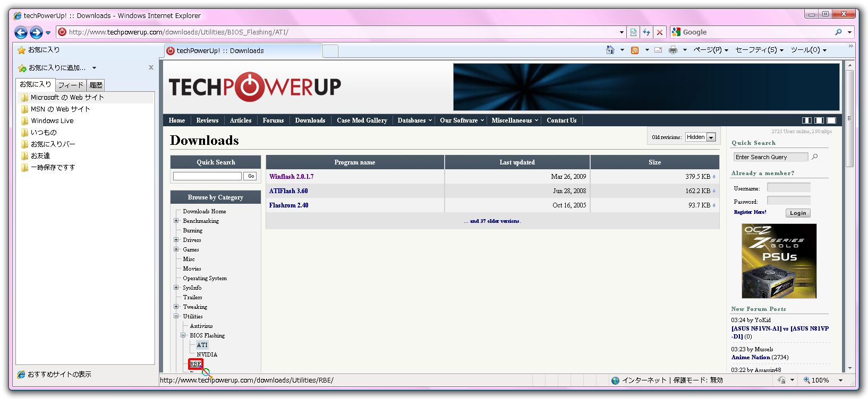Open the Winflash 2.0.1.7 download link
Image resolution: width=868 pixels, height=399 pixels.
coord(291,177)
